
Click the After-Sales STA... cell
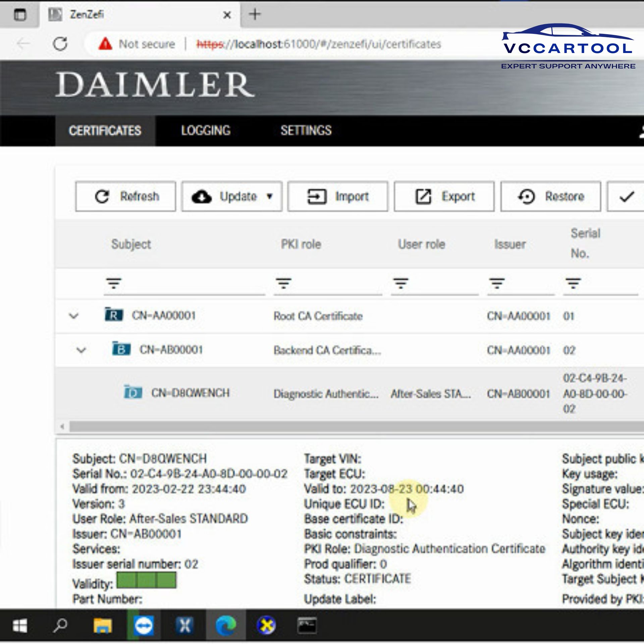pyautogui.click(x=431, y=393)
